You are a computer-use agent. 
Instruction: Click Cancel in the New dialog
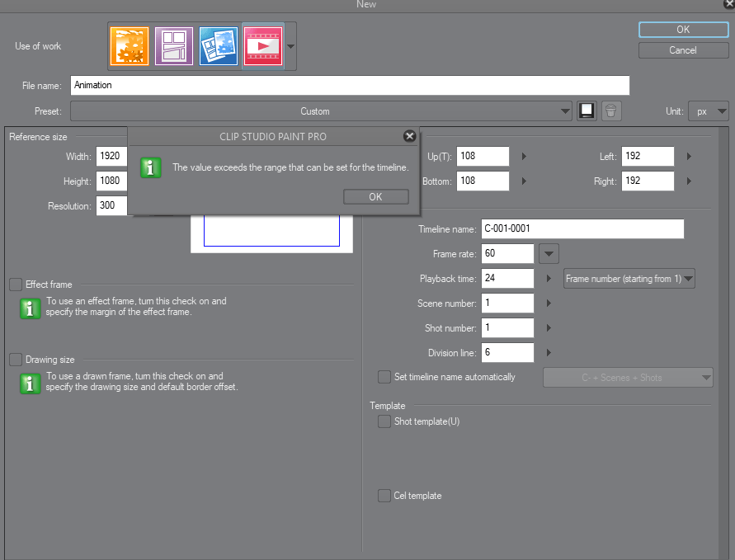[682, 50]
